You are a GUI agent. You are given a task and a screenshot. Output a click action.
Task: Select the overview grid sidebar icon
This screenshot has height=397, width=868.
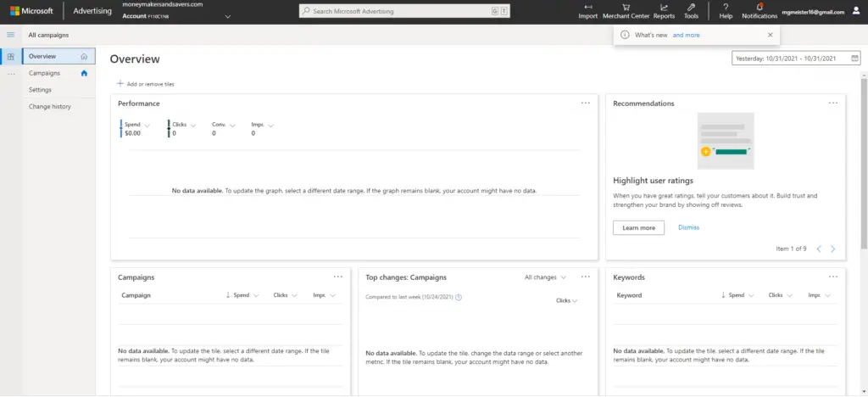pyautogui.click(x=10, y=57)
